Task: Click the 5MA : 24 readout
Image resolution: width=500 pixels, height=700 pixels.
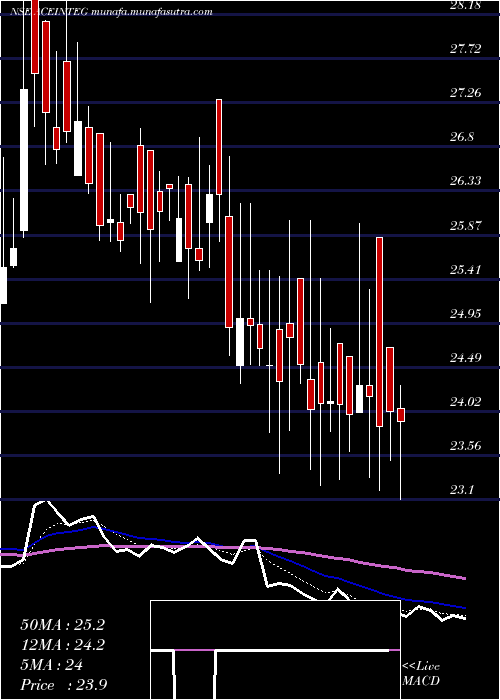Action: coord(51,665)
